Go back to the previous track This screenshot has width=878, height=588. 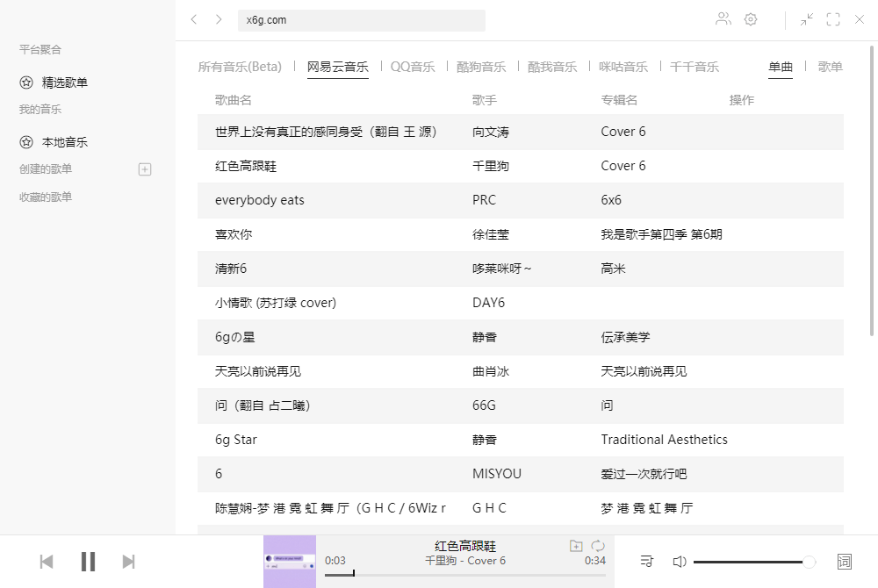(x=47, y=561)
